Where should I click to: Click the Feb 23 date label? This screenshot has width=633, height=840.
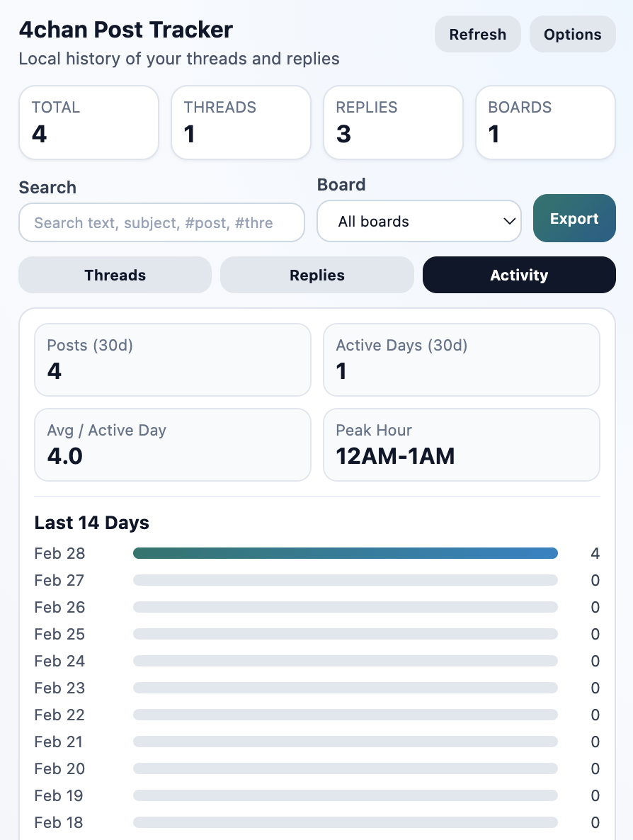pos(59,688)
